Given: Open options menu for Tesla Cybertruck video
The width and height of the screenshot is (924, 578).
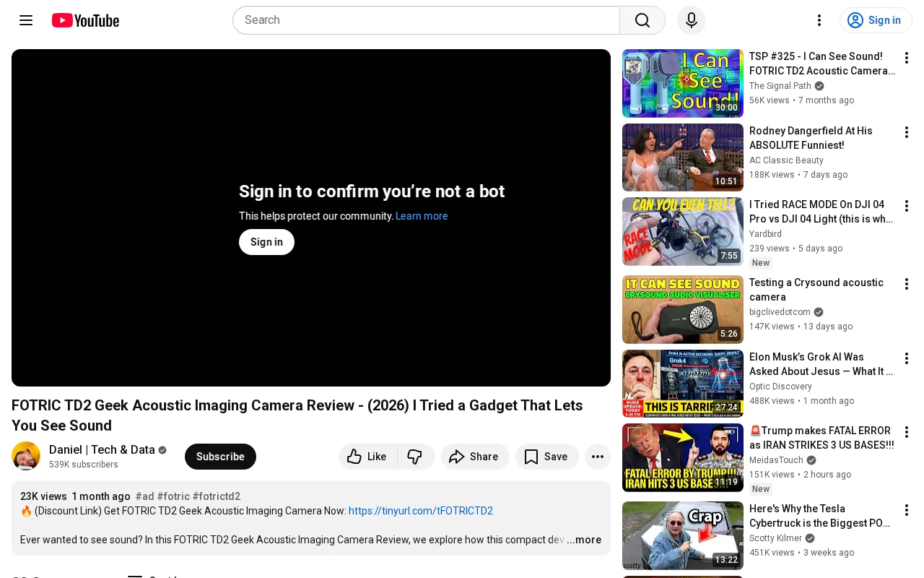Looking at the screenshot, I should click(907, 510).
